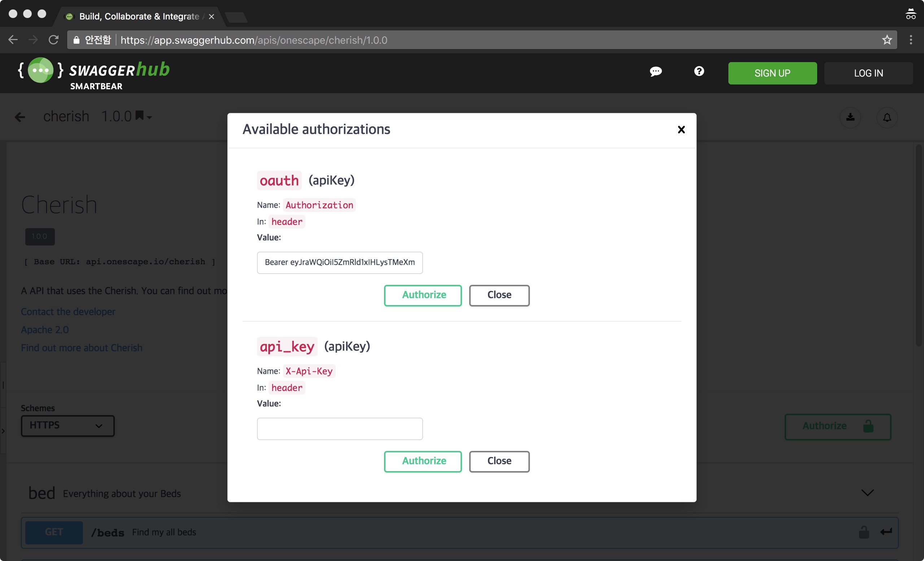924x561 pixels.
Task: Click the 'Authorization' name label
Action: pyautogui.click(x=319, y=205)
